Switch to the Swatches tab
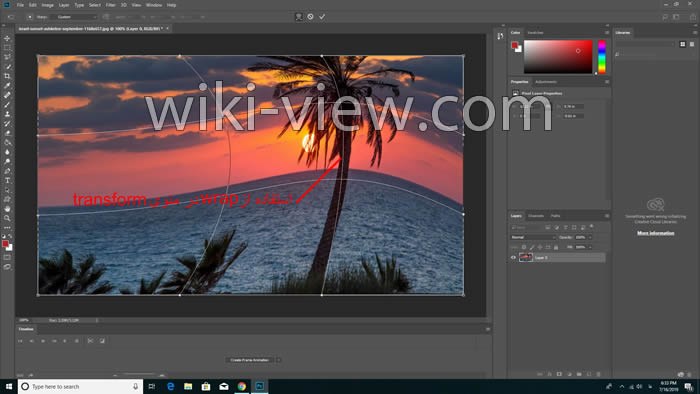Screen dimensions: 700x394 tap(535, 33)
